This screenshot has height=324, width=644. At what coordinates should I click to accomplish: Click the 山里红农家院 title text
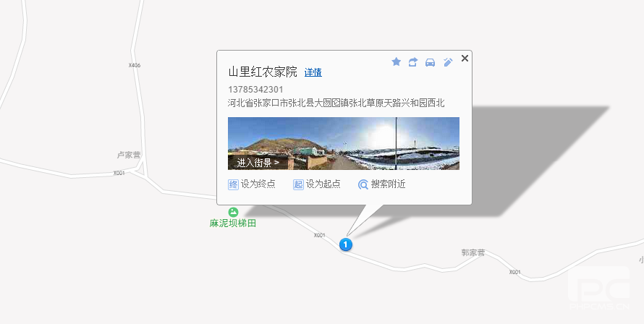(x=263, y=72)
